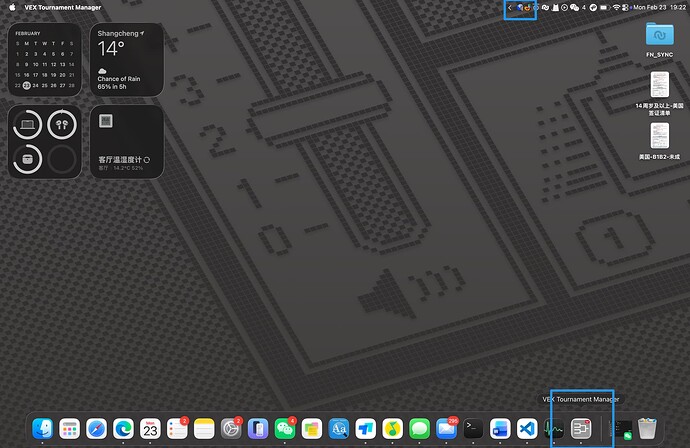The image size is (690, 448).
Task: Open WeChat in the dock
Action: [285, 428]
